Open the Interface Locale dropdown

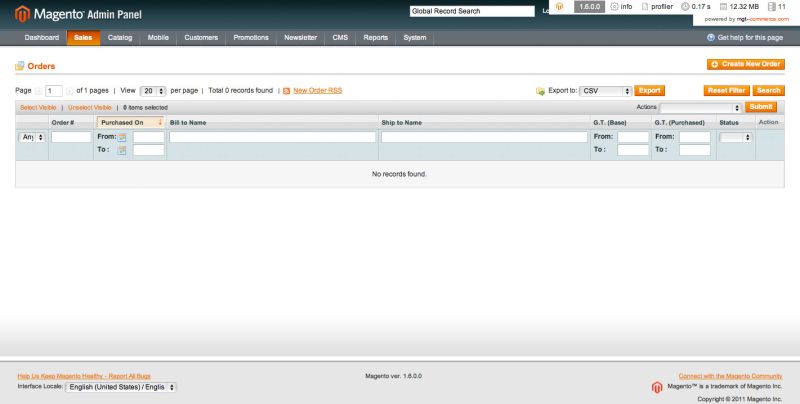point(121,387)
